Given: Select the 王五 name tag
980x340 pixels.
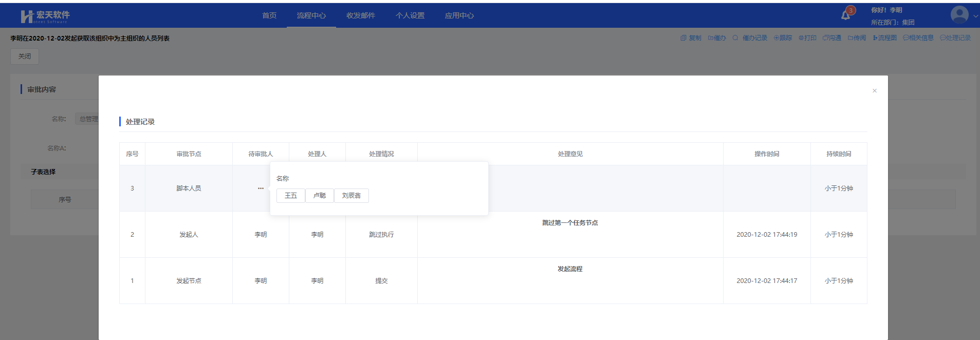Looking at the screenshot, I should (291, 196).
